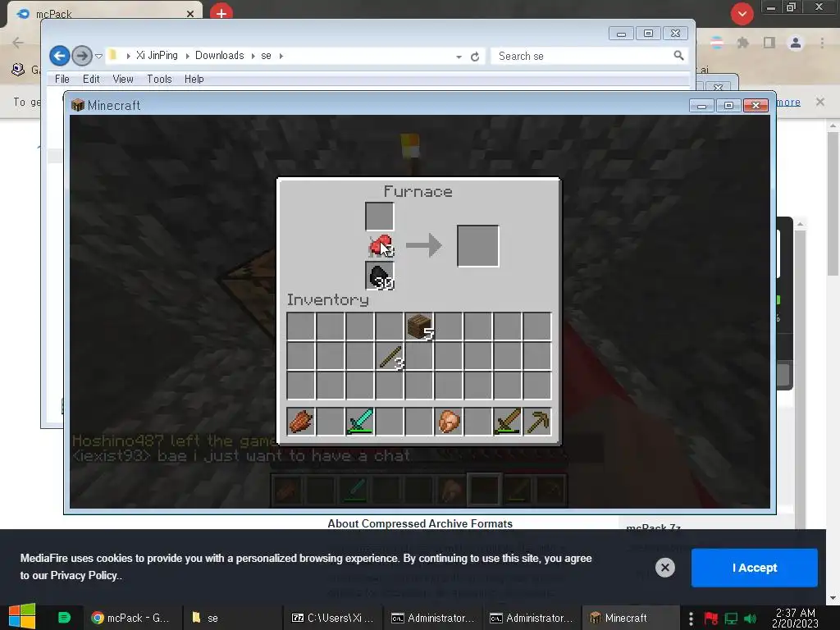Open the Help menu in explorer
840x630 pixels.
[x=194, y=79]
